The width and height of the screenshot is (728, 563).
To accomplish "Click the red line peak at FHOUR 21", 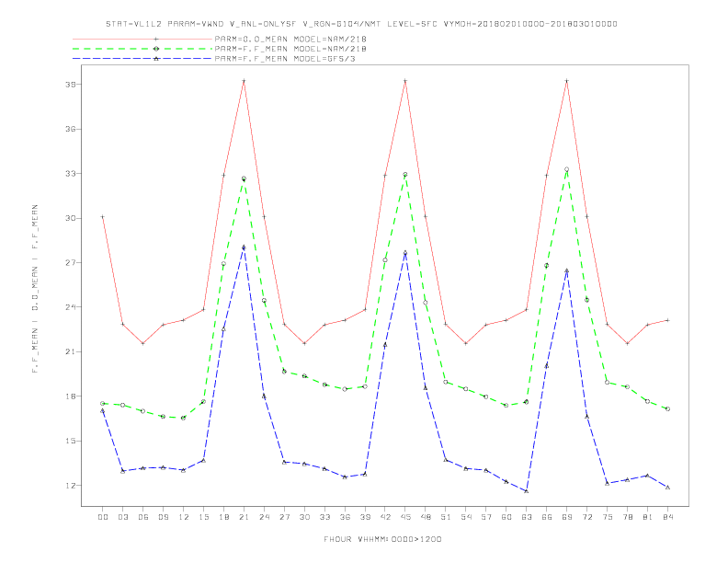I will click(x=244, y=81).
